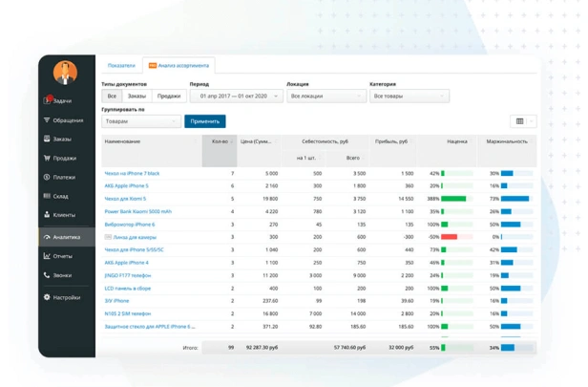Select the Все document type toggle
Image resolution: width=588 pixels, height=387 pixels.
(x=112, y=97)
